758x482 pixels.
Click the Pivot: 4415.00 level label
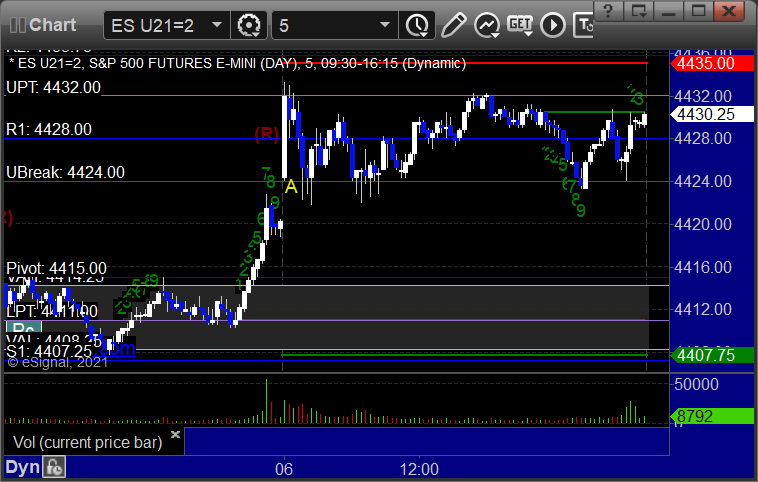point(57,268)
